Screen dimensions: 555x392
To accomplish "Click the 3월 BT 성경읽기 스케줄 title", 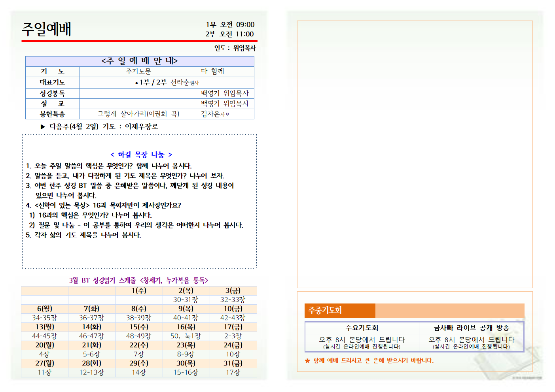I will pyautogui.click(x=138, y=280).
